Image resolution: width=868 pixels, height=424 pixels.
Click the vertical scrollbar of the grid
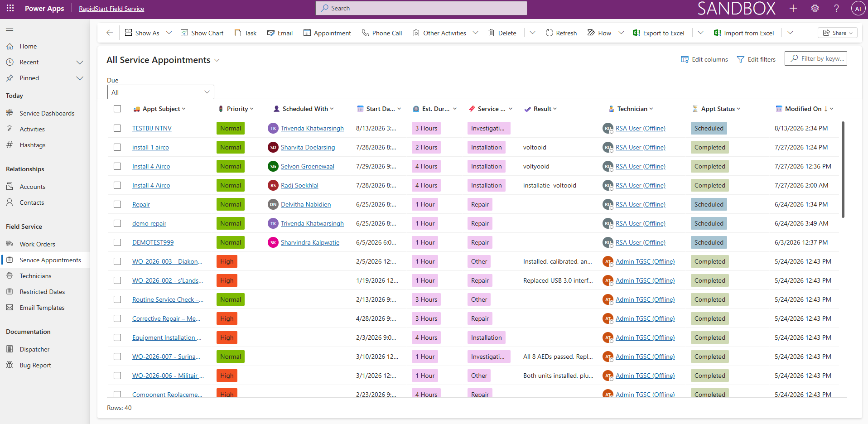[843, 169]
